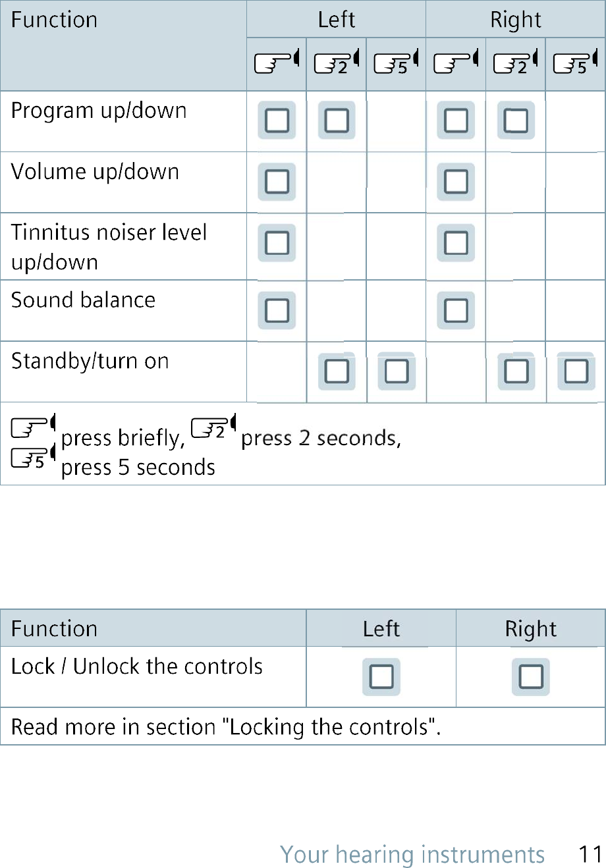
Task: Check Sound balance Right press briefly box
Action: [x=456, y=310]
